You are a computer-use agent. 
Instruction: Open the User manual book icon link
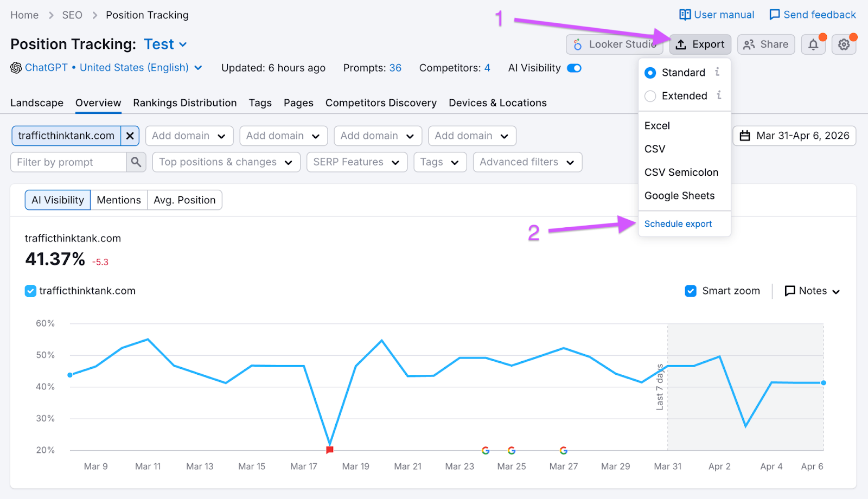pyautogui.click(x=685, y=15)
